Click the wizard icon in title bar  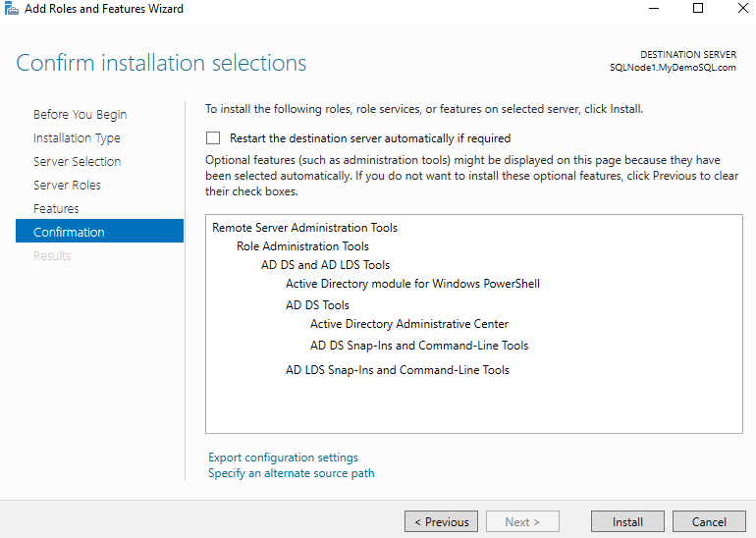pos(12,9)
